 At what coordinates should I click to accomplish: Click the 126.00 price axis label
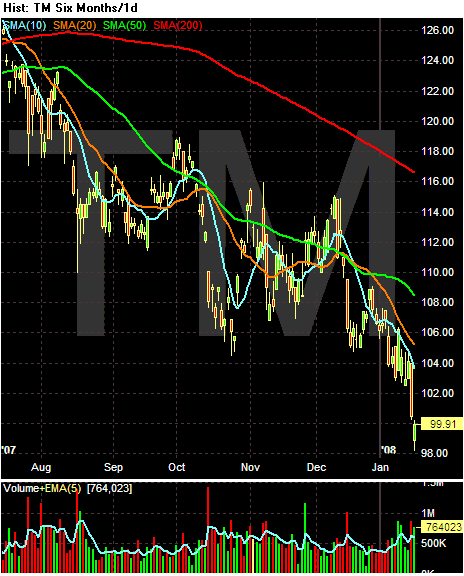pyautogui.click(x=437, y=30)
